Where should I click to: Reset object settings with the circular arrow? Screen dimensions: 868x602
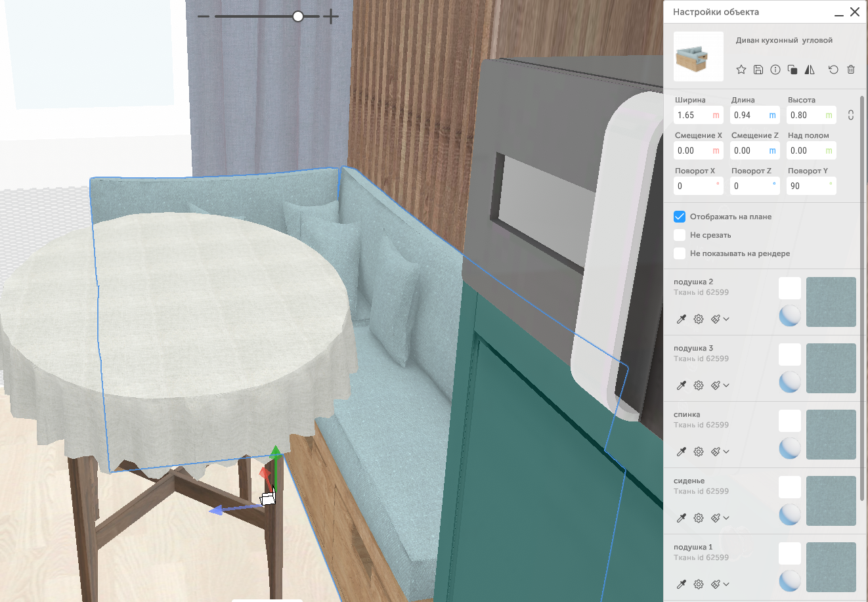(x=833, y=70)
